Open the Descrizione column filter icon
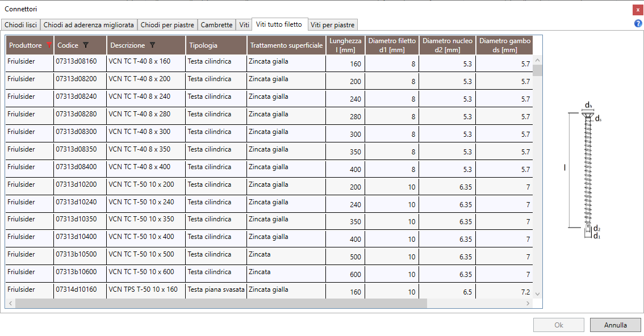Screen dimensions: 644x336 [152, 45]
